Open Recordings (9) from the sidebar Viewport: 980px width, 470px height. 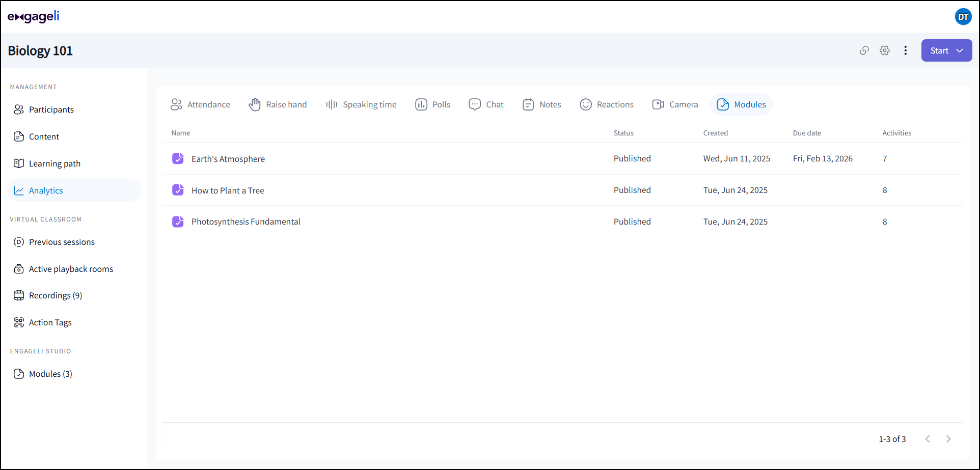55,295
